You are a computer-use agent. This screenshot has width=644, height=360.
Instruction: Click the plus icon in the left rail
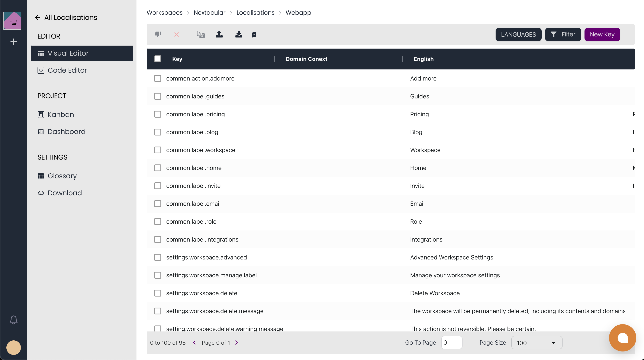[x=13, y=42]
